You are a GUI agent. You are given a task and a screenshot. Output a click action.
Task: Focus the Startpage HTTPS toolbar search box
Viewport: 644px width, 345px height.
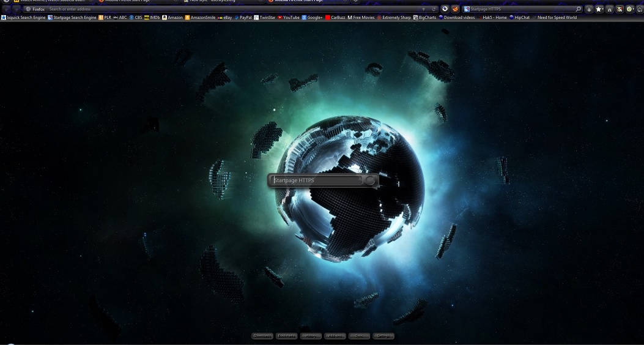point(522,9)
